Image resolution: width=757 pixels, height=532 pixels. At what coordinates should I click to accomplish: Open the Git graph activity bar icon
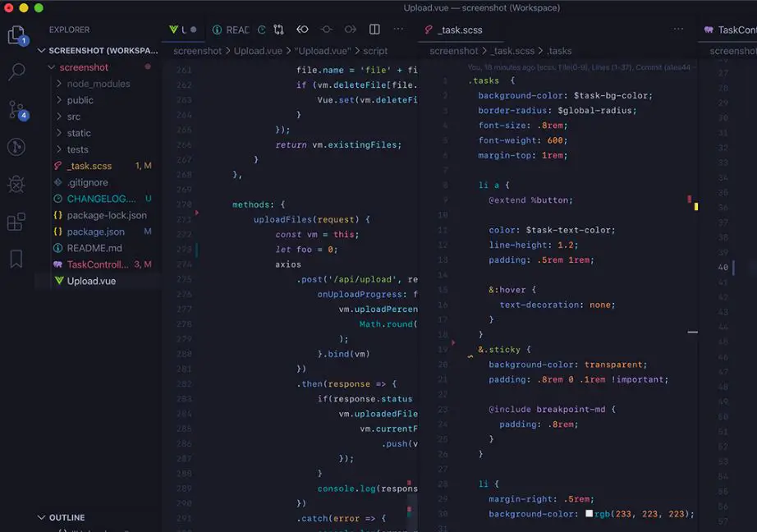16,147
